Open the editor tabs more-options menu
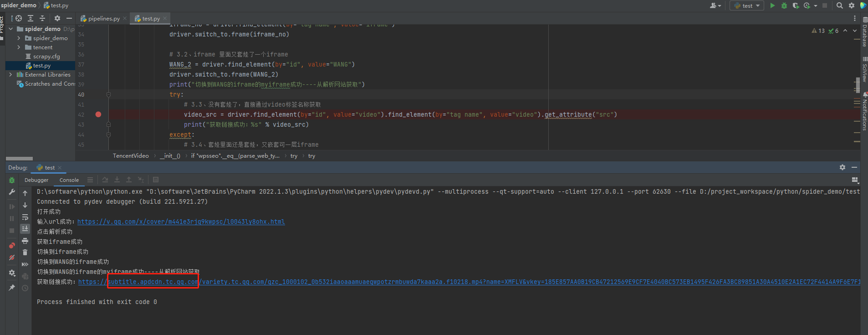The image size is (868, 335). [854, 18]
